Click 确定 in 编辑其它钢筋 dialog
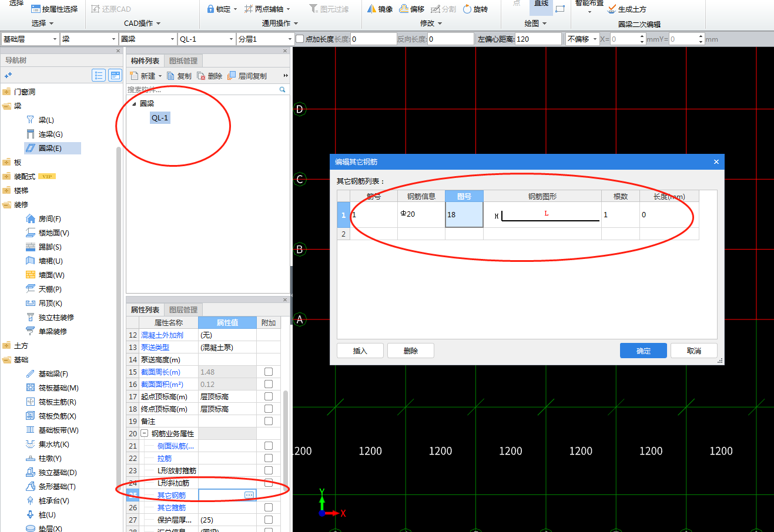 (x=644, y=351)
